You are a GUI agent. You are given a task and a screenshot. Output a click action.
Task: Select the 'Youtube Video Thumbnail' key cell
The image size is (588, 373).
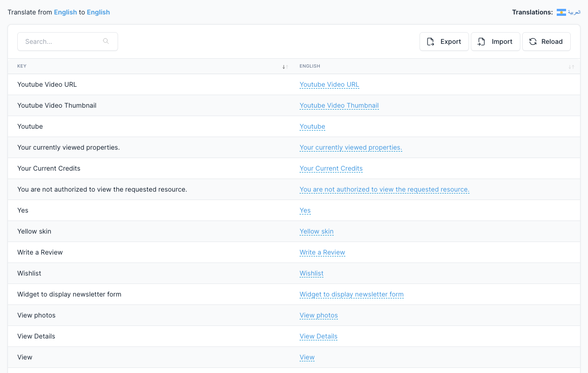149,105
